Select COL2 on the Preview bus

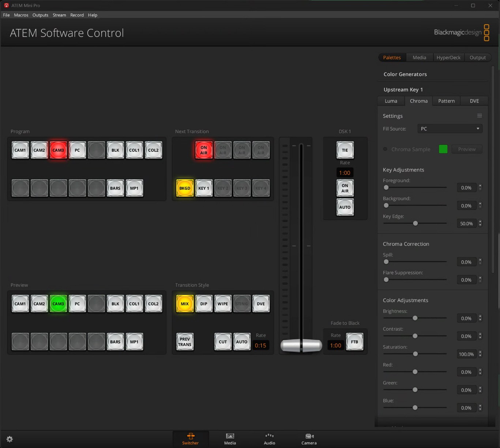(x=153, y=304)
